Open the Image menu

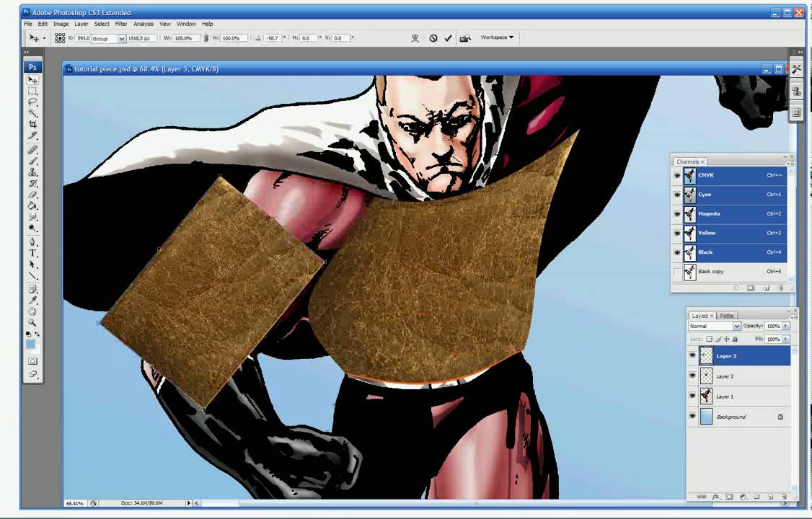point(61,24)
